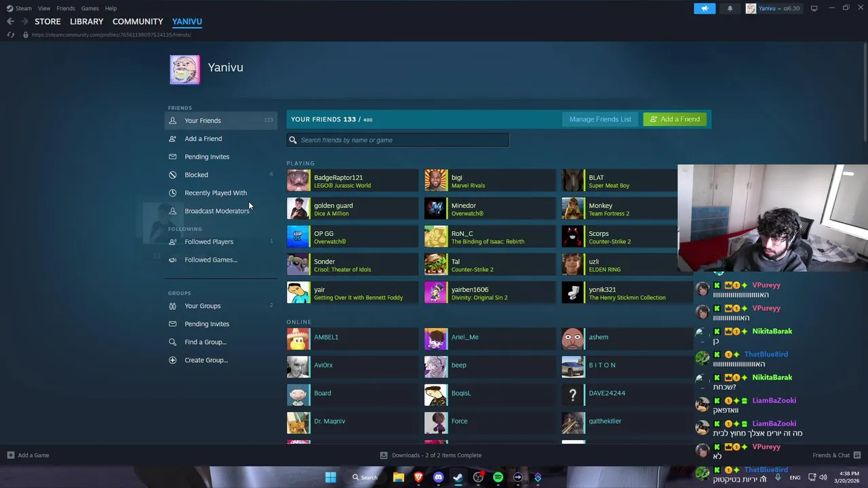Open File Explorer from taskbar
The height and width of the screenshot is (488, 868).
(399, 477)
